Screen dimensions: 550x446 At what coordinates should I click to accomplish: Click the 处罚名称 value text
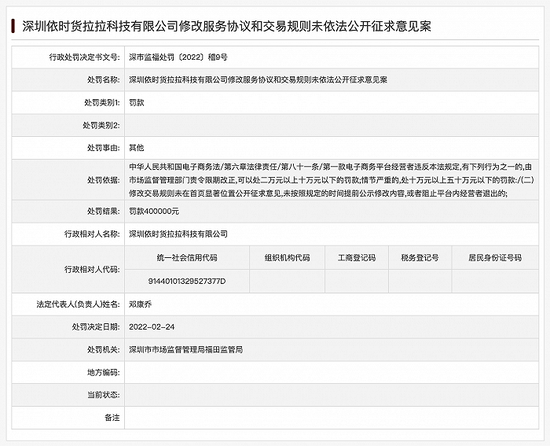(258, 80)
